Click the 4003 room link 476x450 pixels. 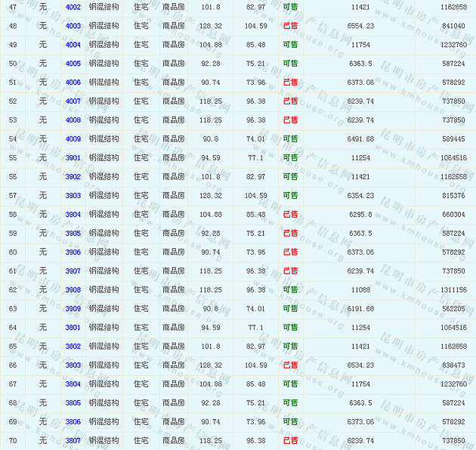pyautogui.click(x=73, y=26)
